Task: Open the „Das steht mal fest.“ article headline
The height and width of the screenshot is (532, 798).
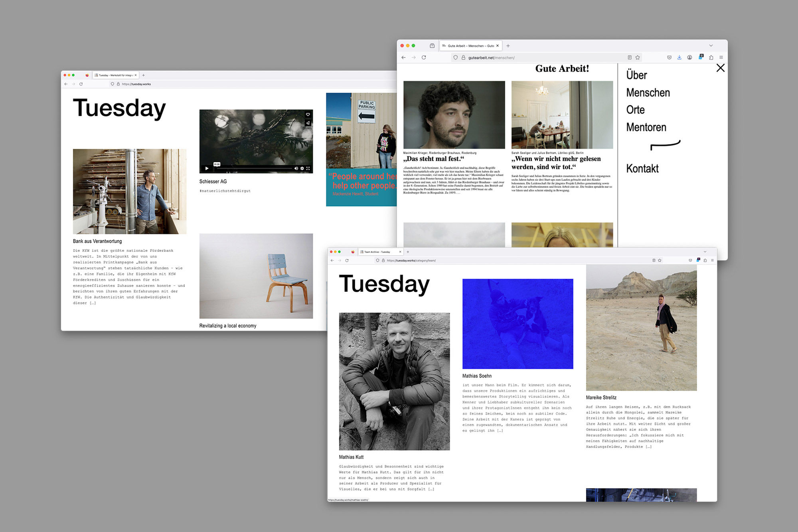Action: tap(434, 159)
